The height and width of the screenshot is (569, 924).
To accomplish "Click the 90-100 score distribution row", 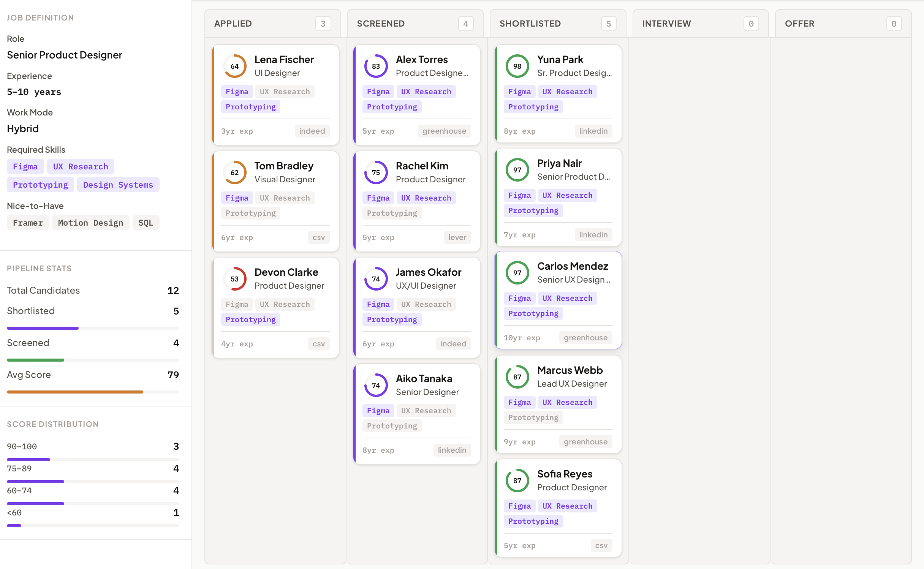I will click(93, 447).
